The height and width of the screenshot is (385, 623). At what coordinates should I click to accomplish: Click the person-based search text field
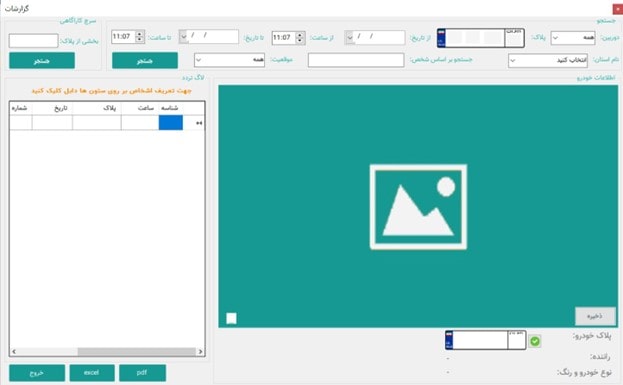coord(356,60)
